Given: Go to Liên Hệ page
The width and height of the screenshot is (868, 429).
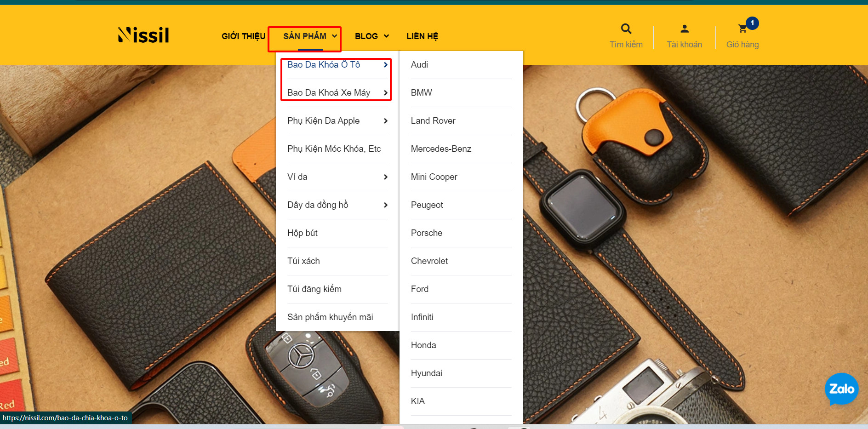Looking at the screenshot, I should [x=422, y=36].
